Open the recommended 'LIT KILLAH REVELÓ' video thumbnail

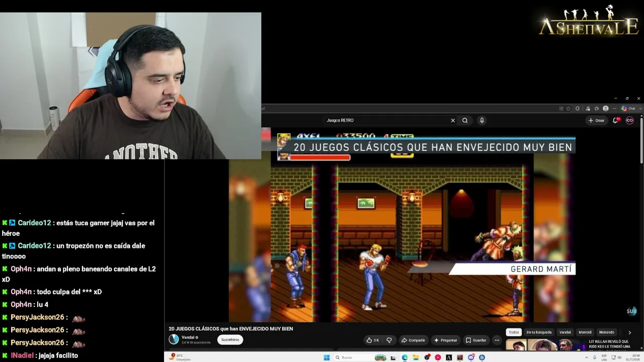546,345
